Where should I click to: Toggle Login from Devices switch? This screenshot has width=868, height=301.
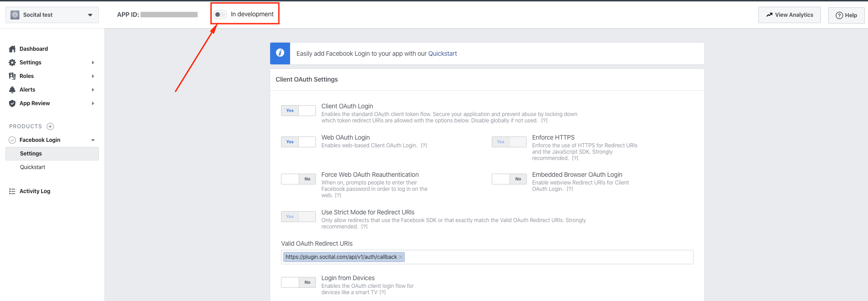[x=298, y=282]
